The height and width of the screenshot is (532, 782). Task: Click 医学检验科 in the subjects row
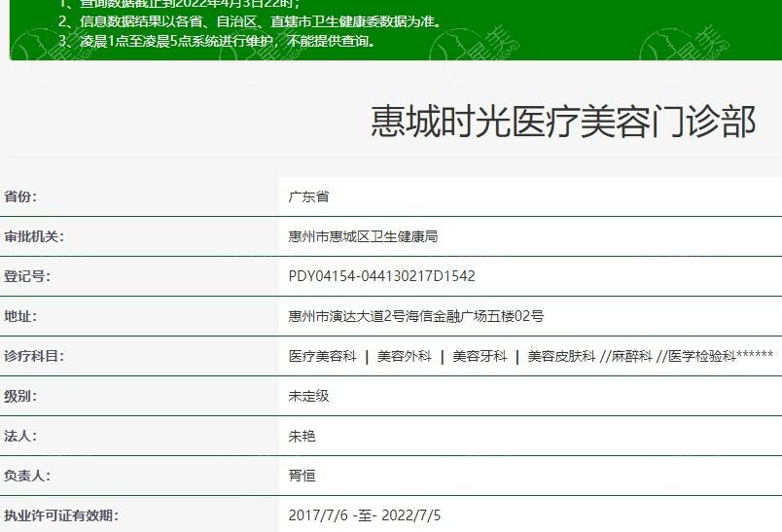pyautogui.click(x=702, y=356)
